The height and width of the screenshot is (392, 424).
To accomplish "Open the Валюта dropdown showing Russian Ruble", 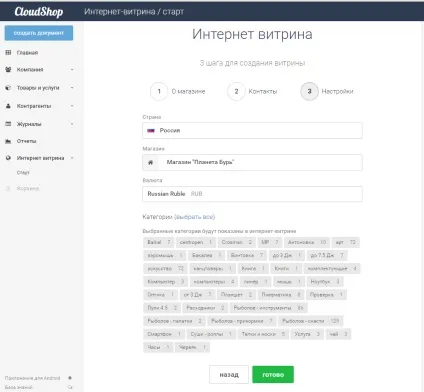I will point(252,194).
